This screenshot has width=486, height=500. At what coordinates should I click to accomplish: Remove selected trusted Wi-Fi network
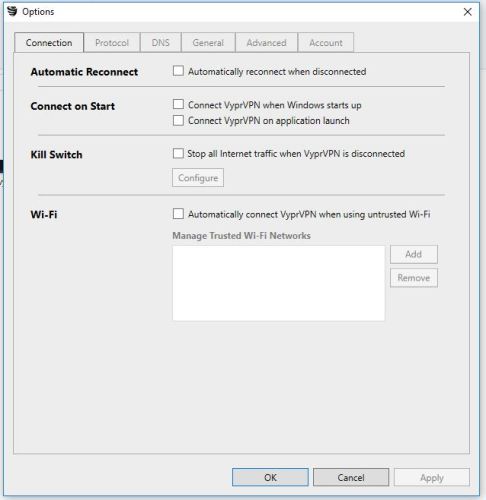point(414,278)
